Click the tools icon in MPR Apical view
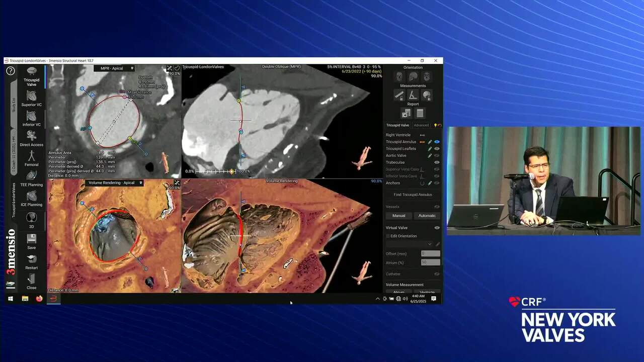Image resolution: width=644 pixels, height=362 pixels. tap(170, 68)
